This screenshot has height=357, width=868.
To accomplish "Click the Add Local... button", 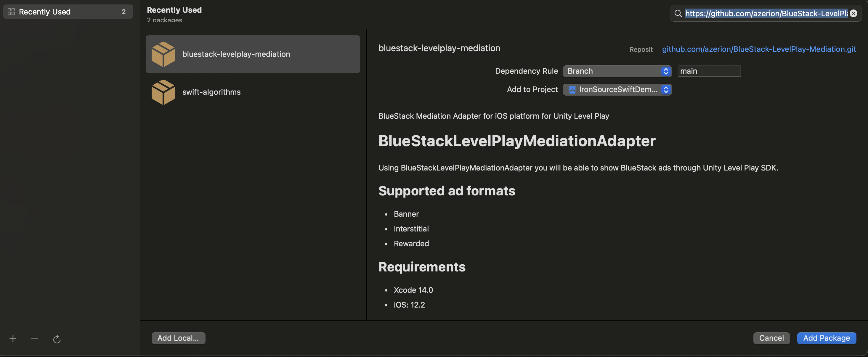I will pos(178,338).
